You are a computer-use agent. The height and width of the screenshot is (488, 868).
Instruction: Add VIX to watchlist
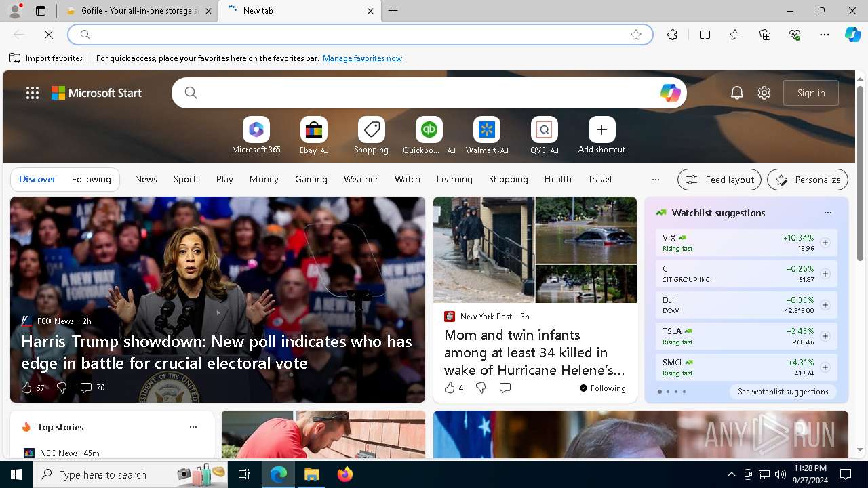825,243
